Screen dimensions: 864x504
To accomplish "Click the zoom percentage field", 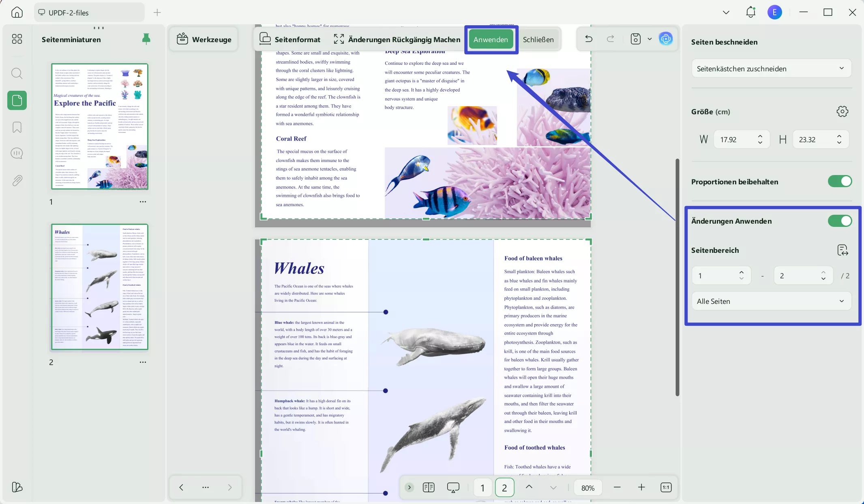I will (587, 488).
